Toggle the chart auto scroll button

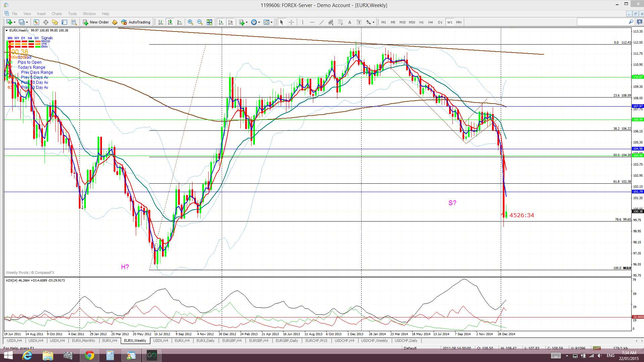click(x=221, y=22)
